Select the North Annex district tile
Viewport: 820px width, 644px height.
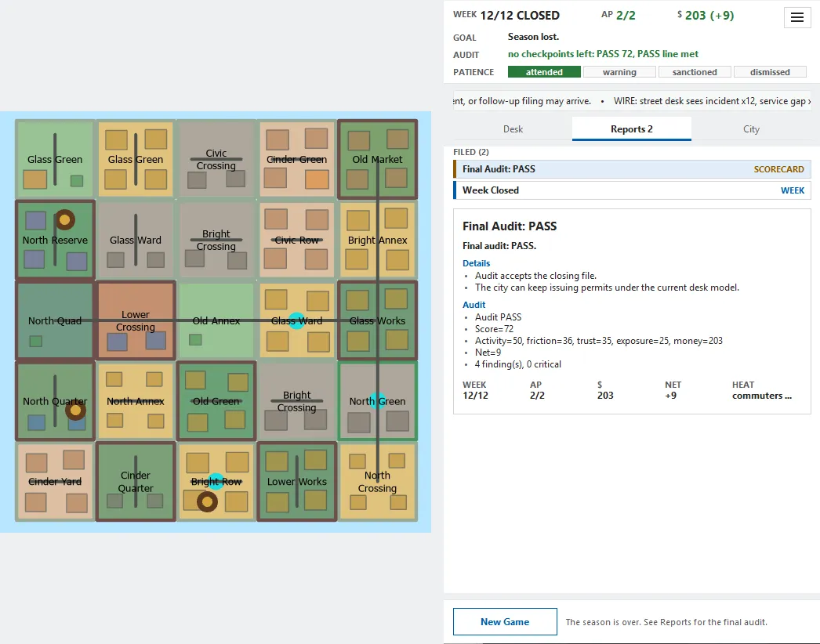click(136, 401)
